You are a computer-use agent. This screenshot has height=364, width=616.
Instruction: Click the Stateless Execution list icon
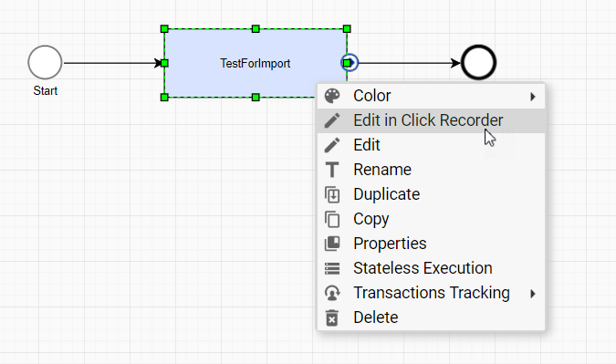(332, 268)
